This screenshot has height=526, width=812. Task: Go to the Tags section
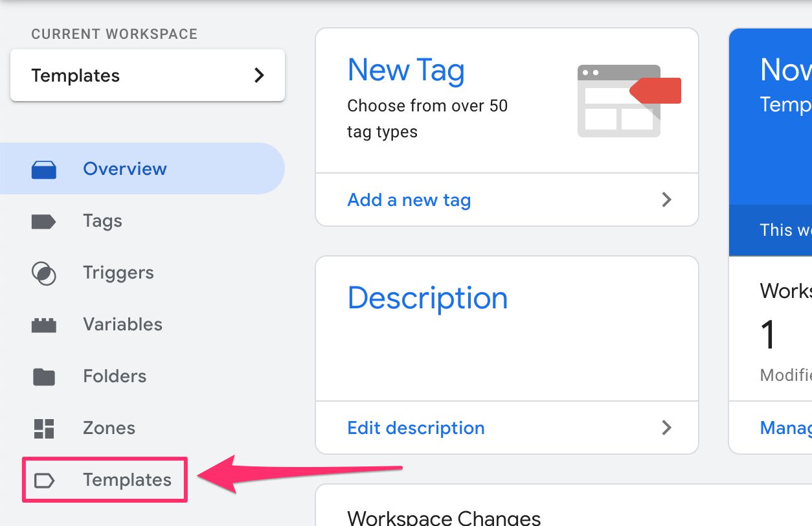tap(102, 221)
